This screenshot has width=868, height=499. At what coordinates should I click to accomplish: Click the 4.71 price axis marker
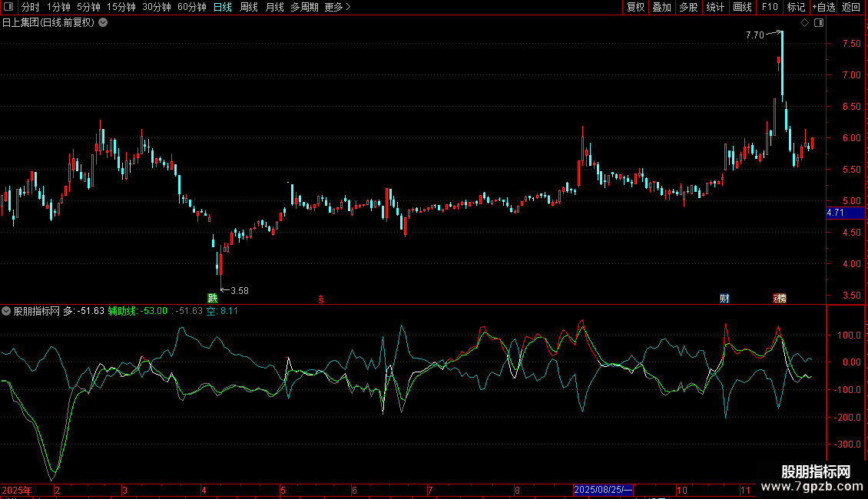[x=845, y=213]
